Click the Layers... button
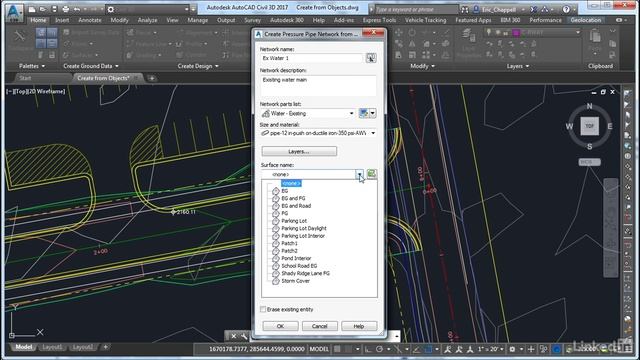Viewport: 640px width, 360px height. [x=299, y=151]
